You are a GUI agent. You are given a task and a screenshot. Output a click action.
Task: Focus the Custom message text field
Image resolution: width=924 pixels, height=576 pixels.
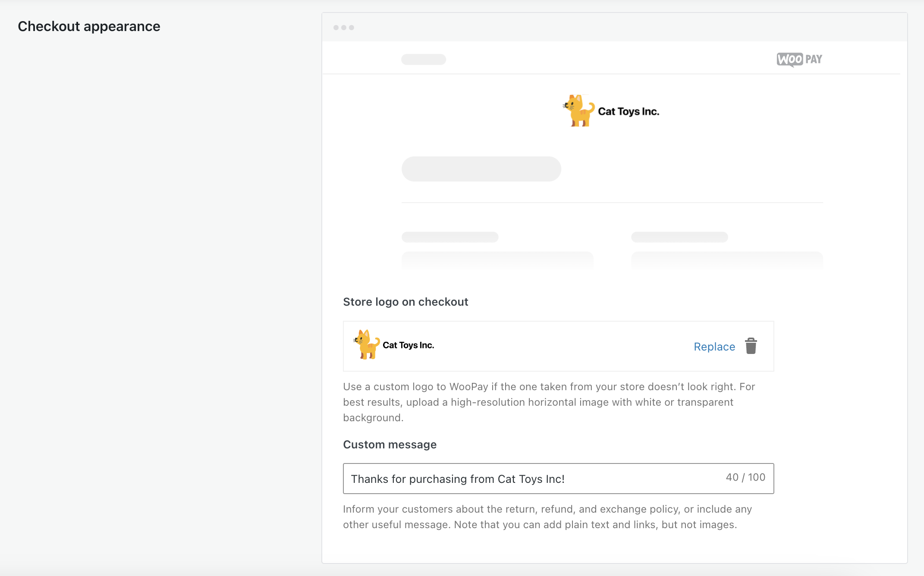click(558, 479)
